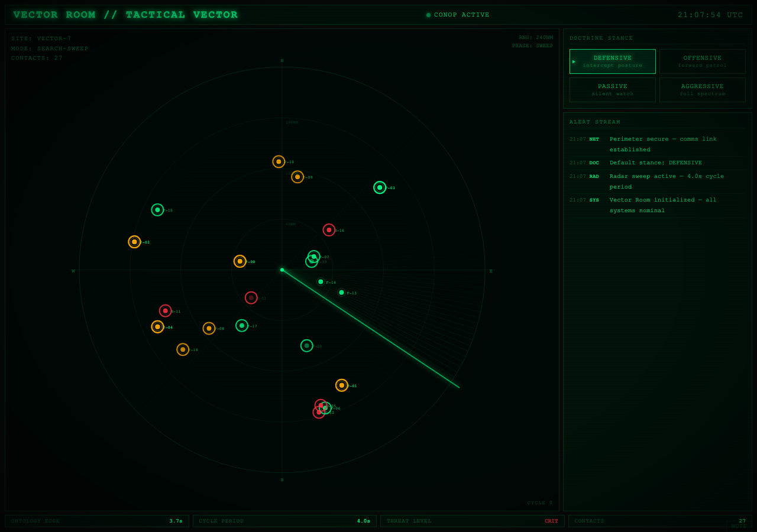Select the red radar contact labeled 11
The image size is (757, 532).
click(165, 311)
